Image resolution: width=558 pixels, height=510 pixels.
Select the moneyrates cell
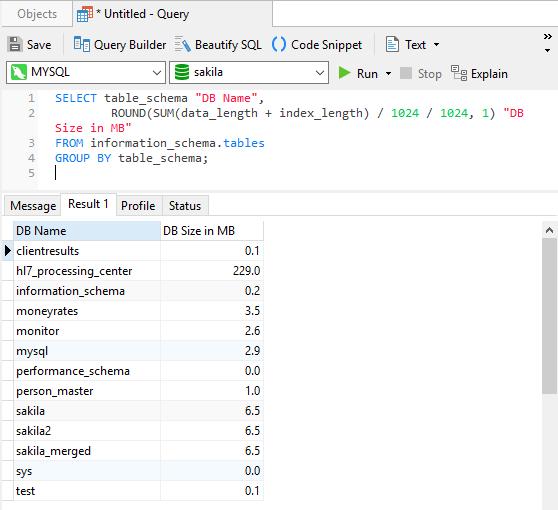coord(87,311)
